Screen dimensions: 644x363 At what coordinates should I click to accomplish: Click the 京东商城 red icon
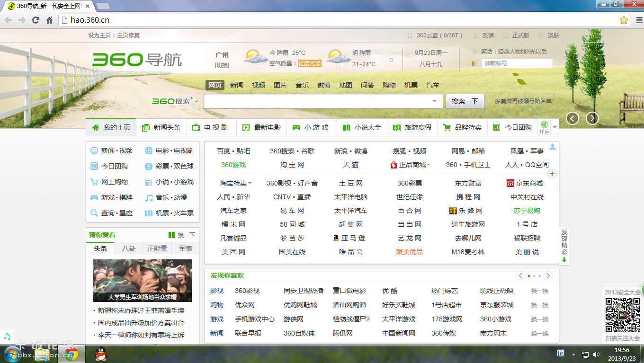pyautogui.click(x=510, y=183)
